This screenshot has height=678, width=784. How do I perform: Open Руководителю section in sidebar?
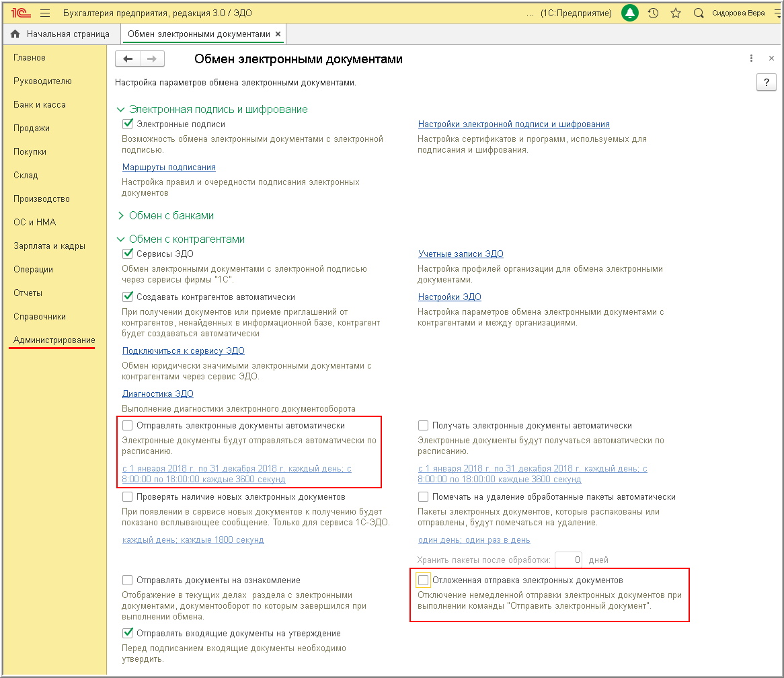click(42, 81)
